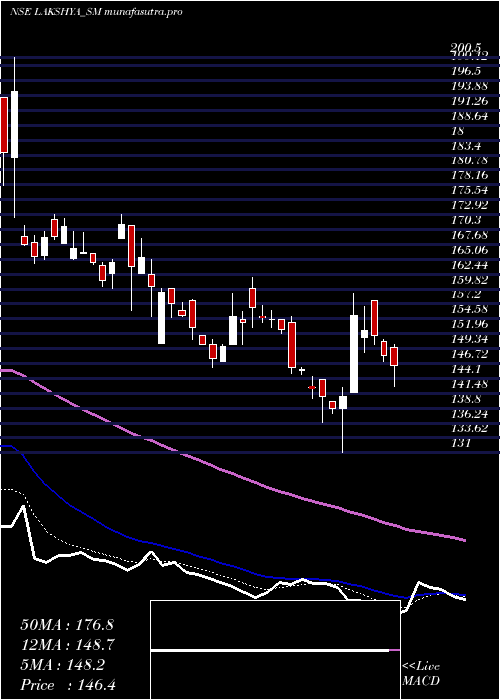The width and height of the screenshot is (500, 700).
Task: Click the 157.2 price axis label
Action: click(468, 294)
